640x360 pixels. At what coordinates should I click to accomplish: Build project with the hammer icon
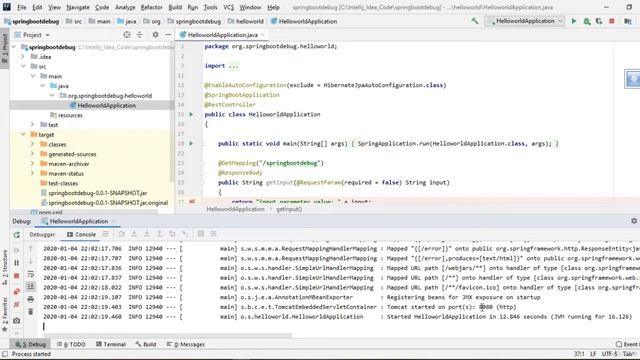tap(475, 21)
